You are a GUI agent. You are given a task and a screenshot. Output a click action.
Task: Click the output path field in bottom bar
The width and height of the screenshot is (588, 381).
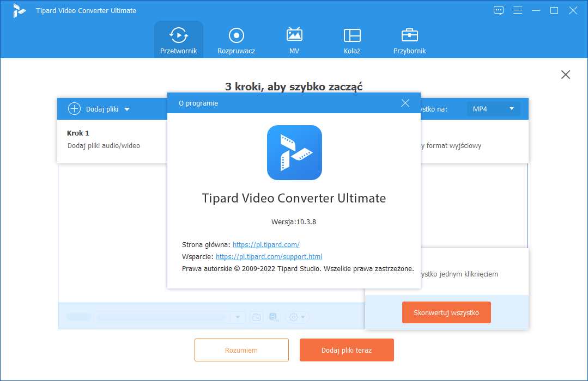pyautogui.click(x=161, y=317)
